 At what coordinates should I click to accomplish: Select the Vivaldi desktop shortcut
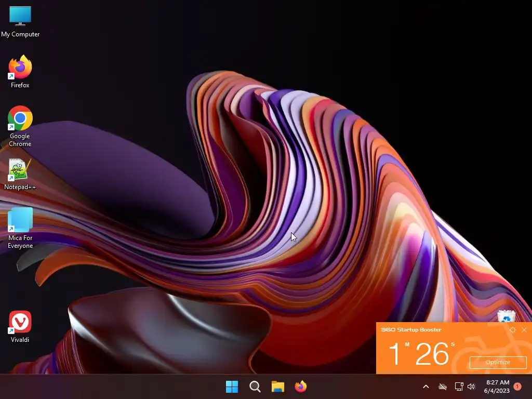[20, 326]
